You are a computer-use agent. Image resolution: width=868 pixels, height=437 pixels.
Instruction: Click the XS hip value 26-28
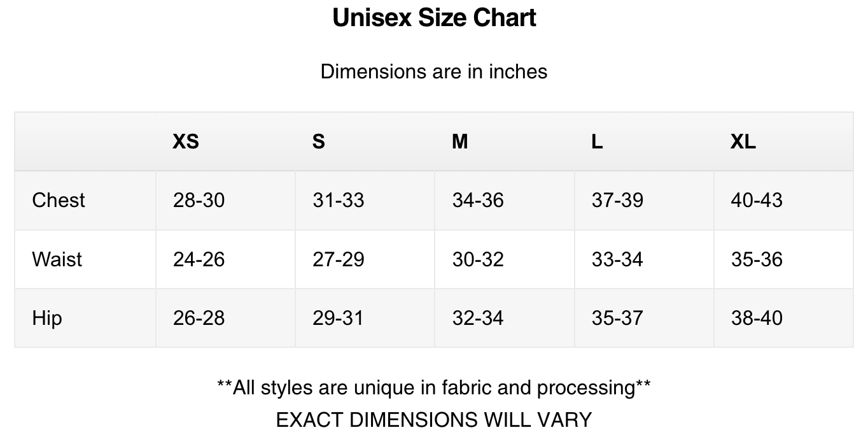tap(199, 318)
